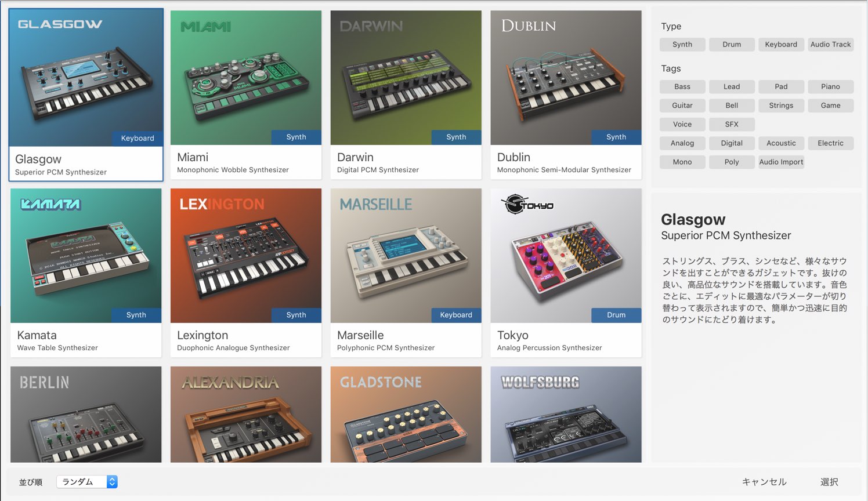Viewport: 868px width, 501px height.
Task: Click the 'Monophonic Wobble Synthesizer' caption
Action: (233, 170)
